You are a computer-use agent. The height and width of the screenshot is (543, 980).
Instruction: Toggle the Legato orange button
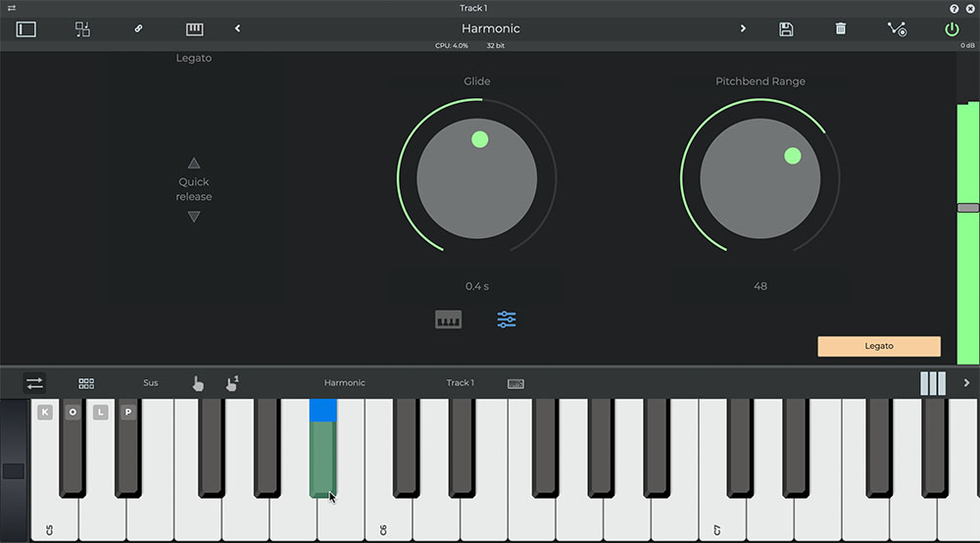879,346
